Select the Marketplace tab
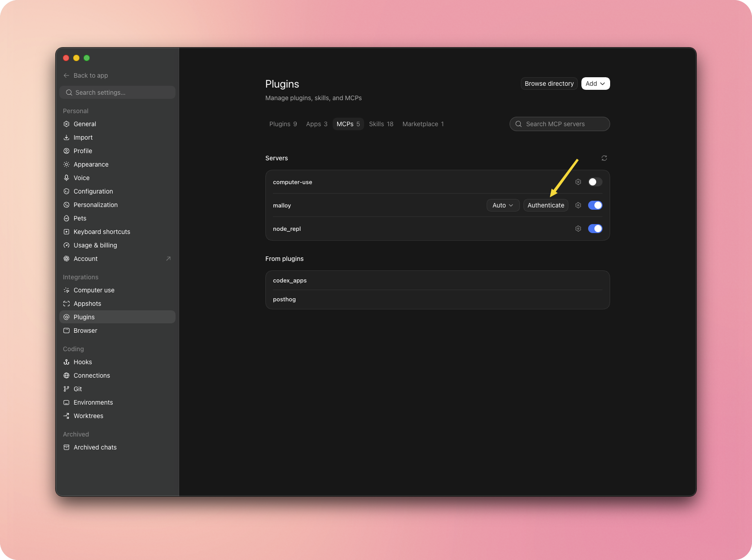Viewport: 752px width, 560px height. click(423, 124)
